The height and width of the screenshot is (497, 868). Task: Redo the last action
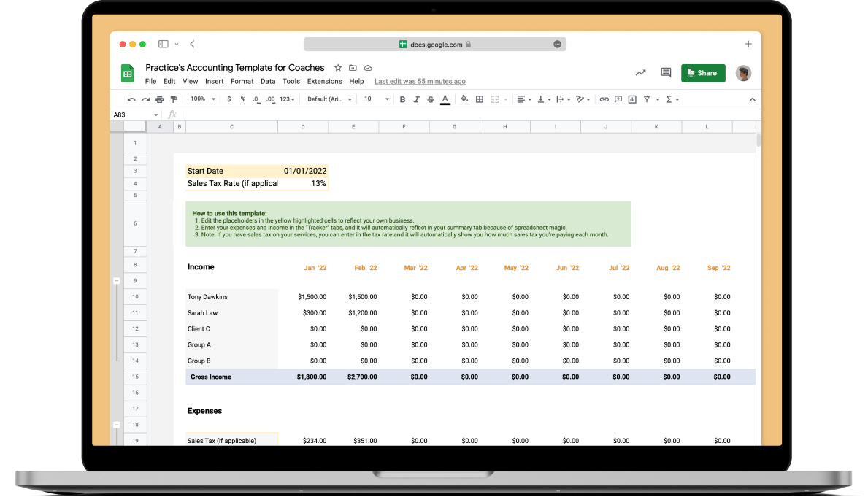tap(145, 100)
